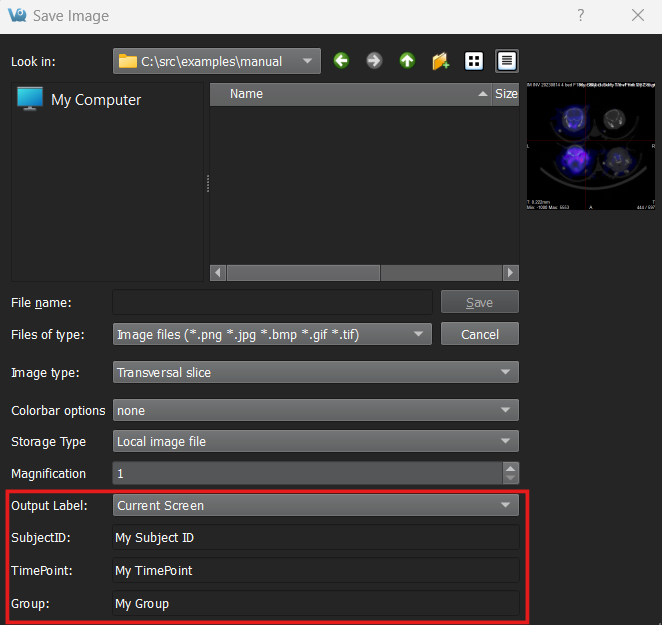Click into the File name text field
662x625 pixels.
tap(272, 302)
